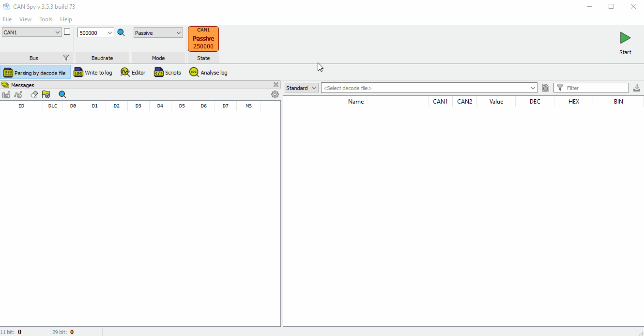Click the magnifier icon in Messages toolbar
Screen dimensions: 644x336
[x=62, y=94]
